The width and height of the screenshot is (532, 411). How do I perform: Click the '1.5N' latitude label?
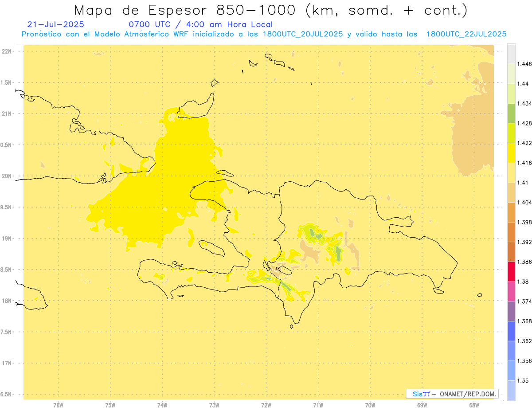click(x=7, y=83)
